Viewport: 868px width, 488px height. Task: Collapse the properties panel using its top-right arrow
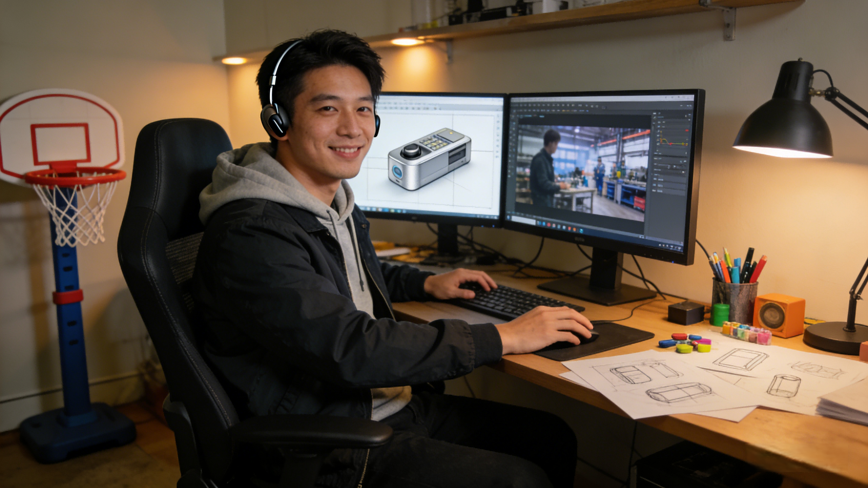coord(690,114)
